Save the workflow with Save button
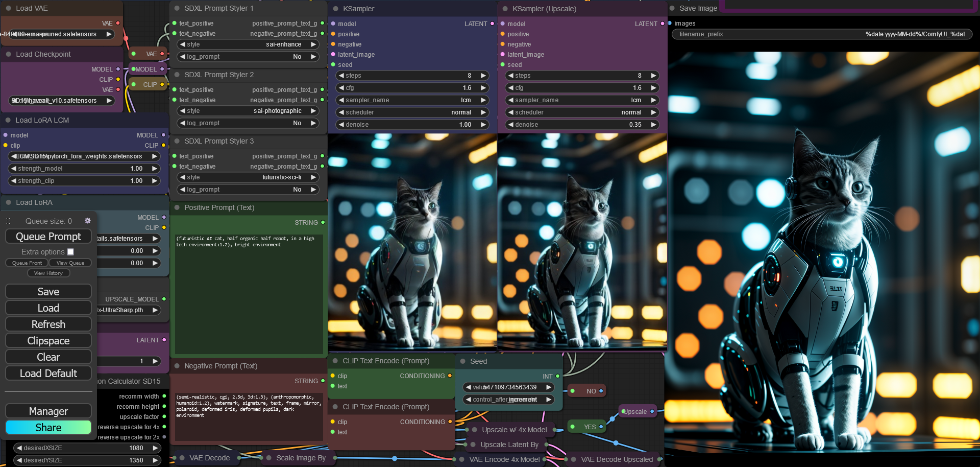This screenshot has width=980, height=467. tap(48, 292)
